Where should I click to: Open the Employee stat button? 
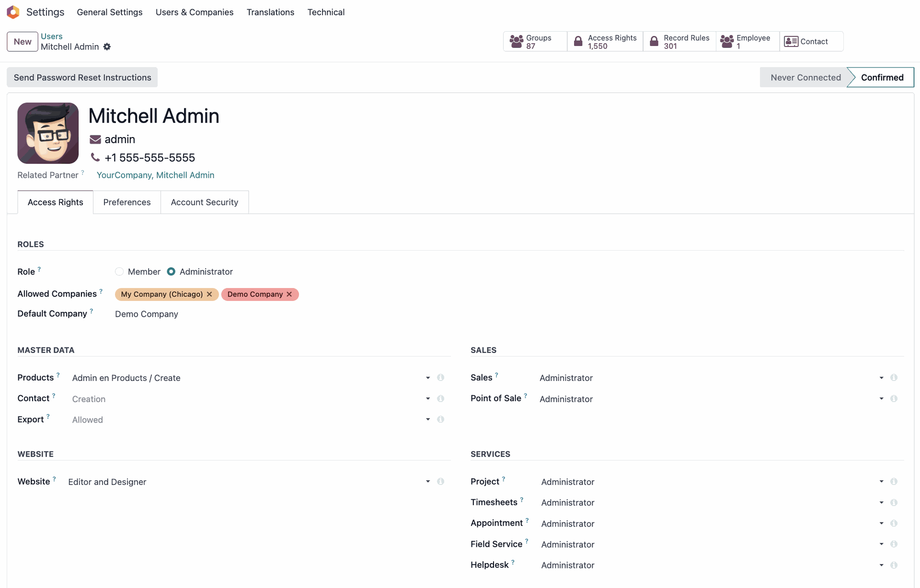point(747,42)
